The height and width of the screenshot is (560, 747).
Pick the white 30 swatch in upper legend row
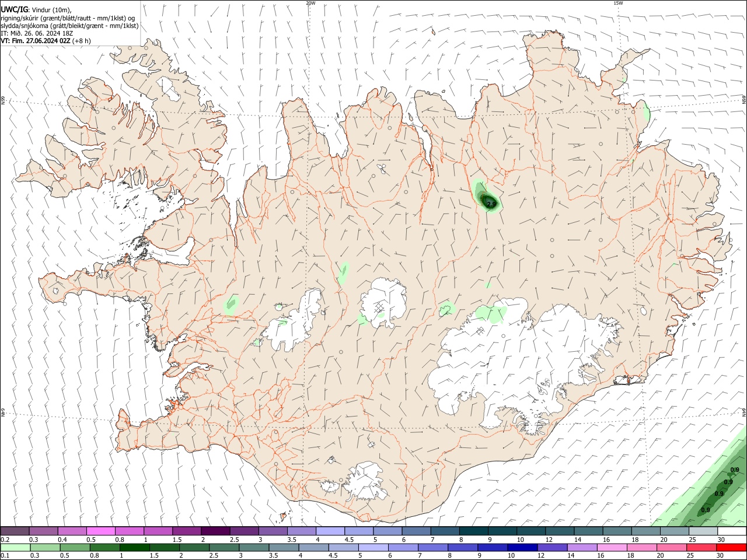point(732,531)
